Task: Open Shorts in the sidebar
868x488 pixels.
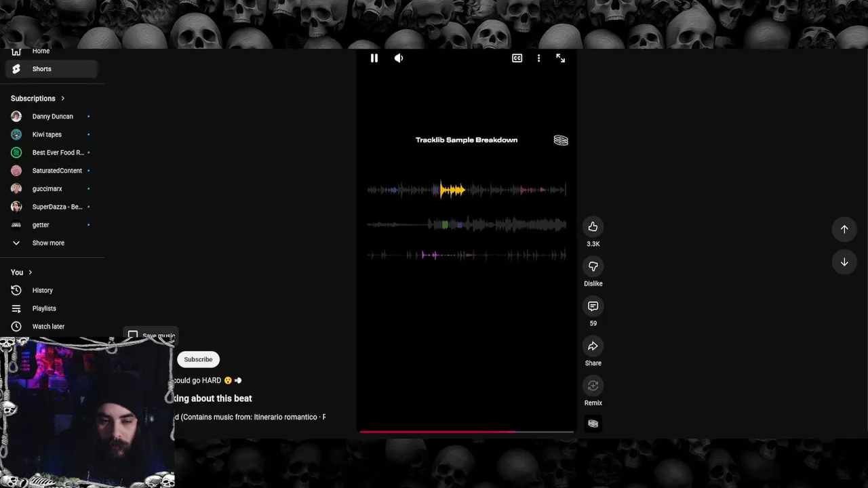Action: pyautogui.click(x=52, y=69)
